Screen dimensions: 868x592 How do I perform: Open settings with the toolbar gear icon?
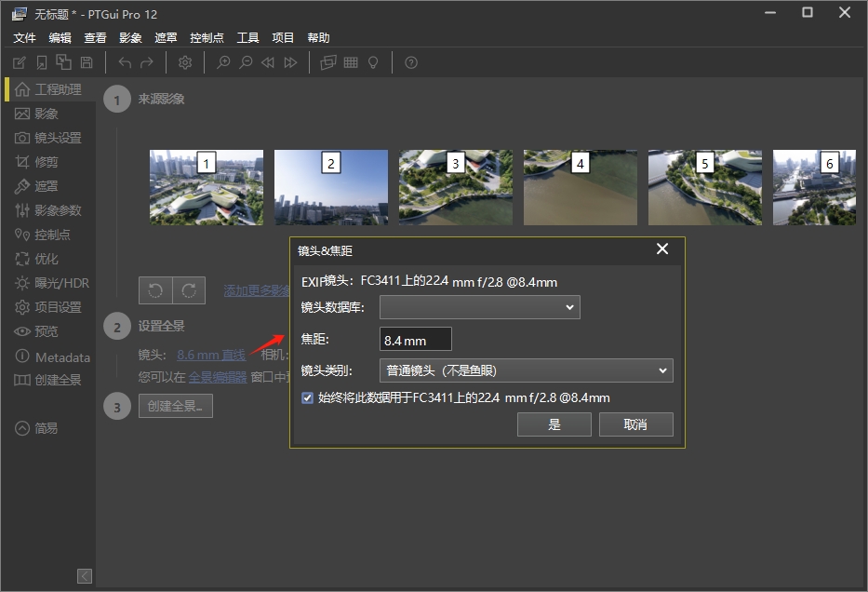pyautogui.click(x=185, y=62)
